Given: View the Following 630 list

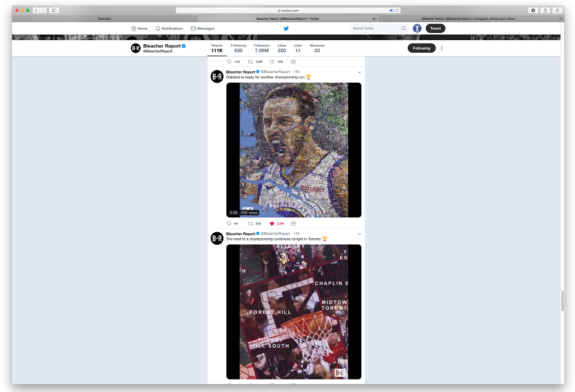Looking at the screenshot, I should pyautogui.click(x=238, y=48).
